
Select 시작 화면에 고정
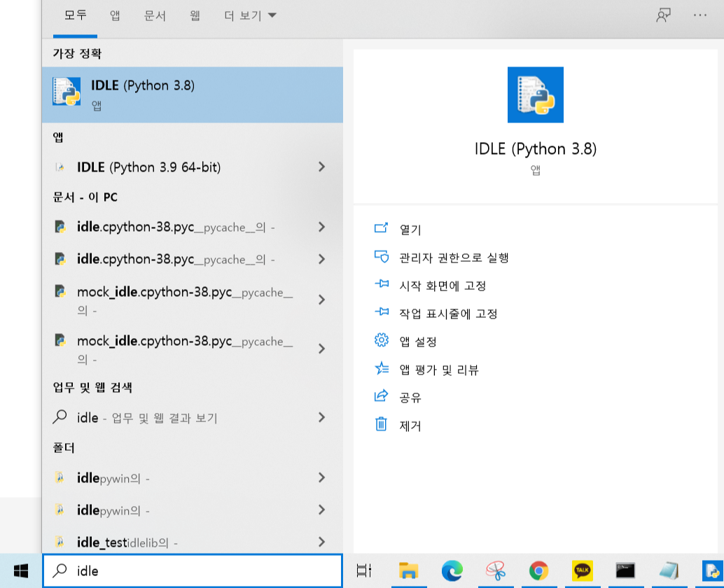(443, 286)
